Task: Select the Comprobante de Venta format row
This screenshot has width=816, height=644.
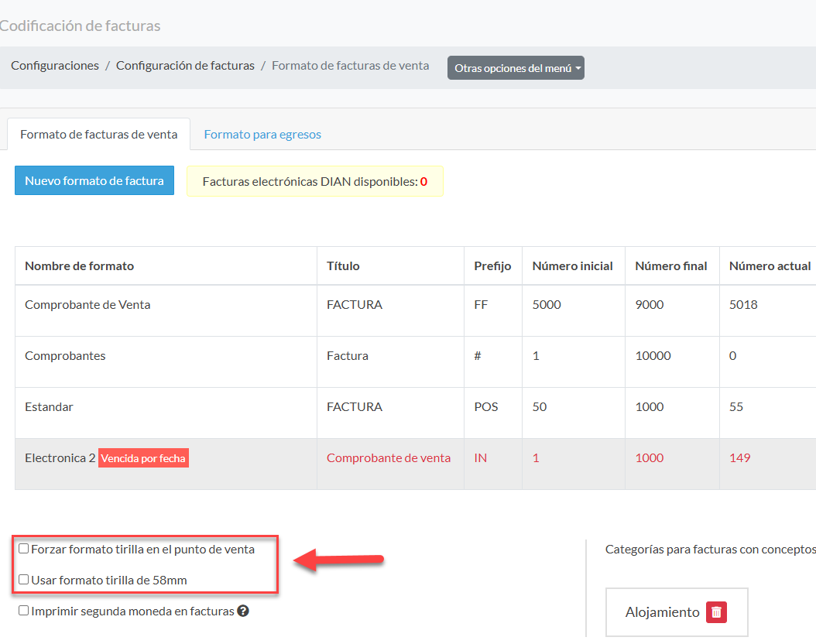Action: click(87, 305)
